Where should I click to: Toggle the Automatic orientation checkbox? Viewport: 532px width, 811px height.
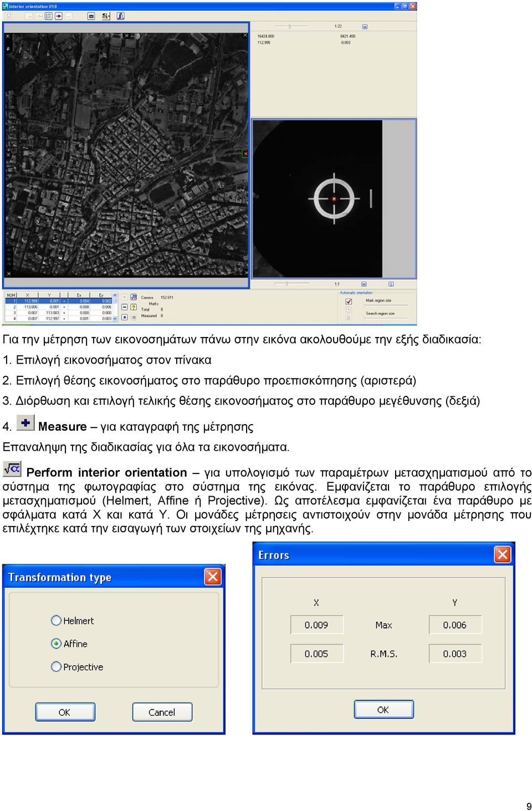click(x=349, y=302)
